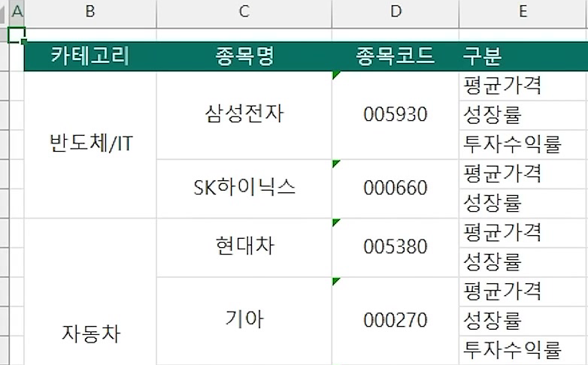Click 투자수익률 in the 삼성전자 row
This screenshot has height=365, width=588.
point(523,144)
